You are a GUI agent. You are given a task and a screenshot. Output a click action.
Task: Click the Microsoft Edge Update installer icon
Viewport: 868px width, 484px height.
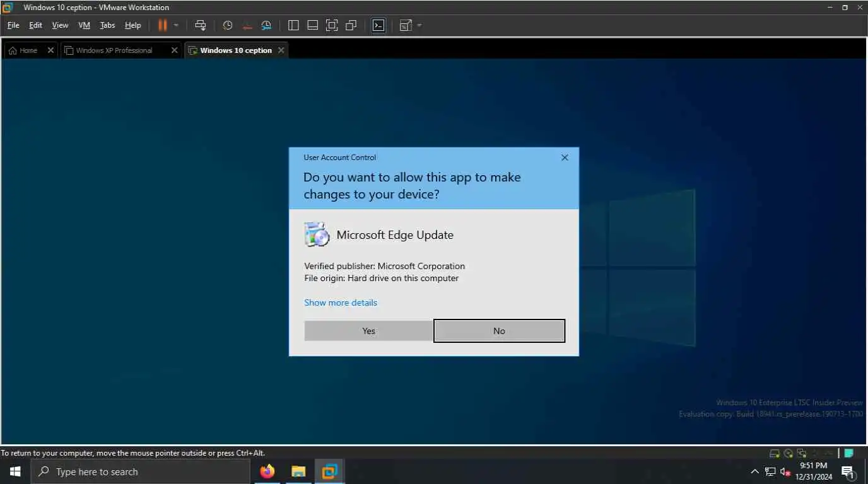(317, 234)
